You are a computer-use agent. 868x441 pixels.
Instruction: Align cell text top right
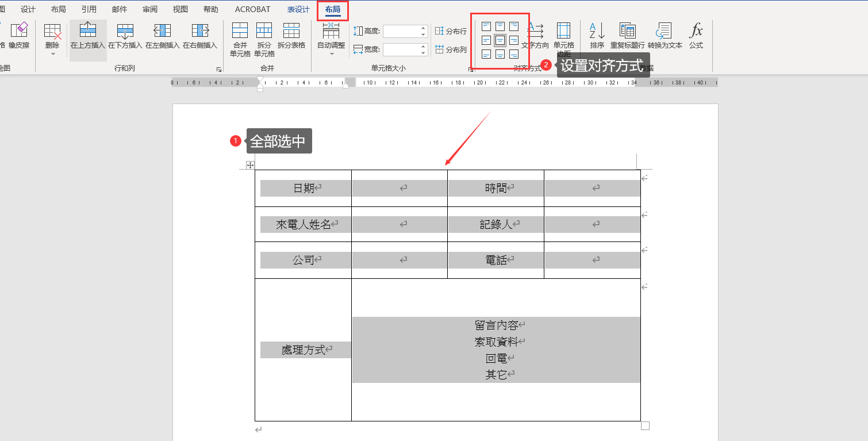tap(514, 26)
